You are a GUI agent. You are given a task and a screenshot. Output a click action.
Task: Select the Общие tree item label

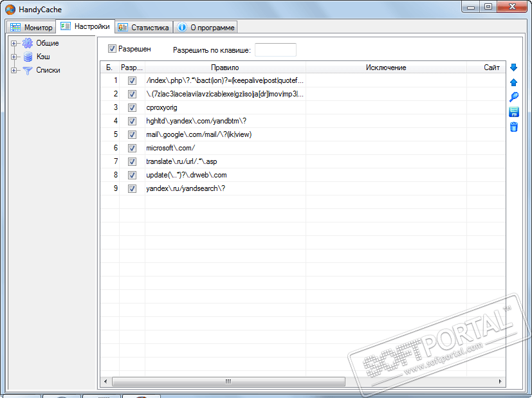[x=48, y=43]
